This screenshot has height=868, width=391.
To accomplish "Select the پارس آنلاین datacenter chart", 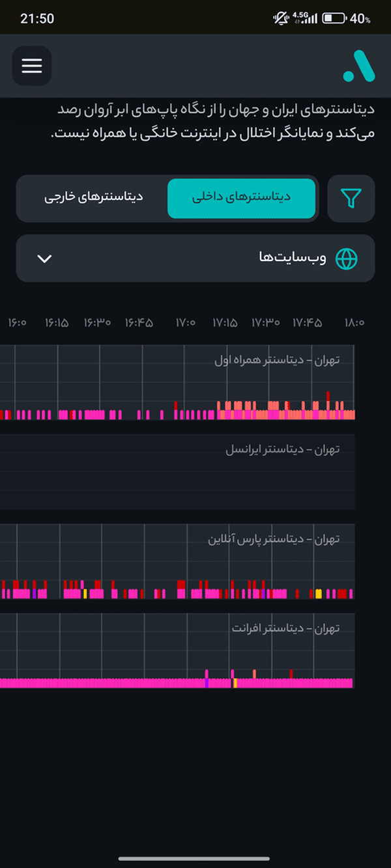I will pos(177,562).
